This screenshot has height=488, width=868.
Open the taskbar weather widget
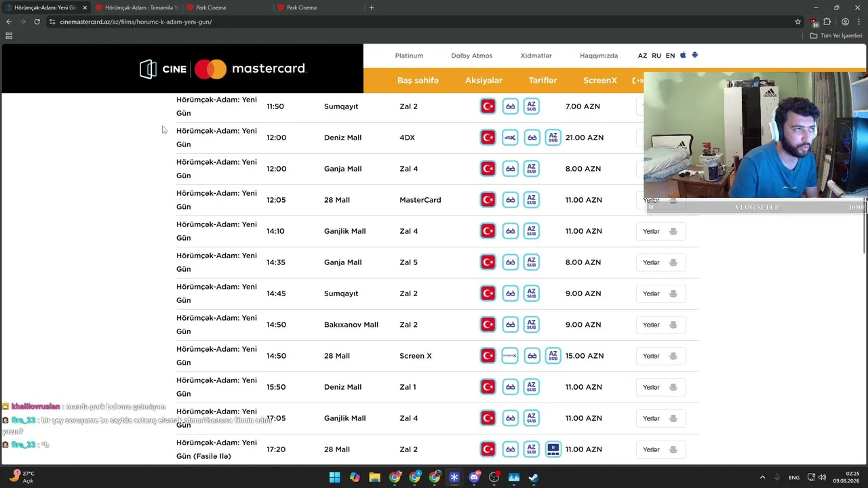[20, 477]
